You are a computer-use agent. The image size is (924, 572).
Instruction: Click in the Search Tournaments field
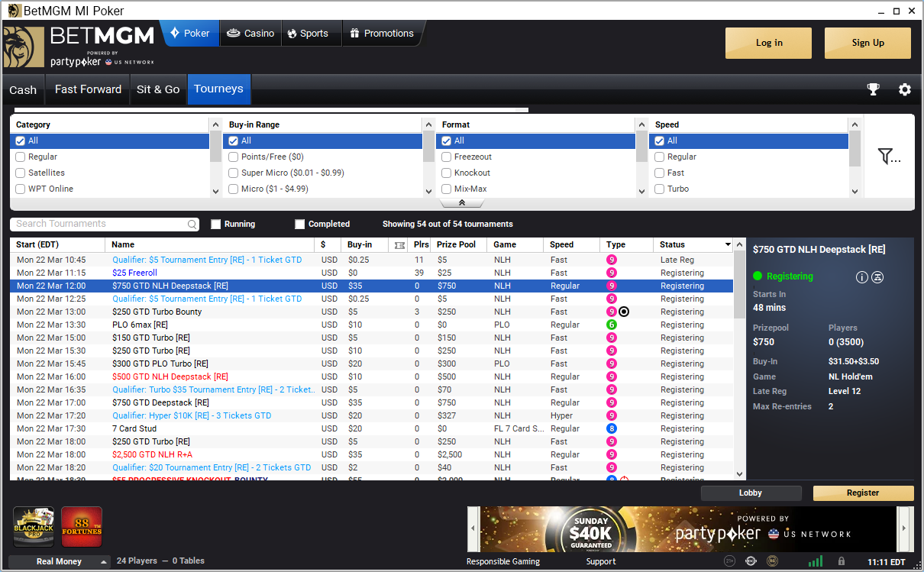point(100,224)
